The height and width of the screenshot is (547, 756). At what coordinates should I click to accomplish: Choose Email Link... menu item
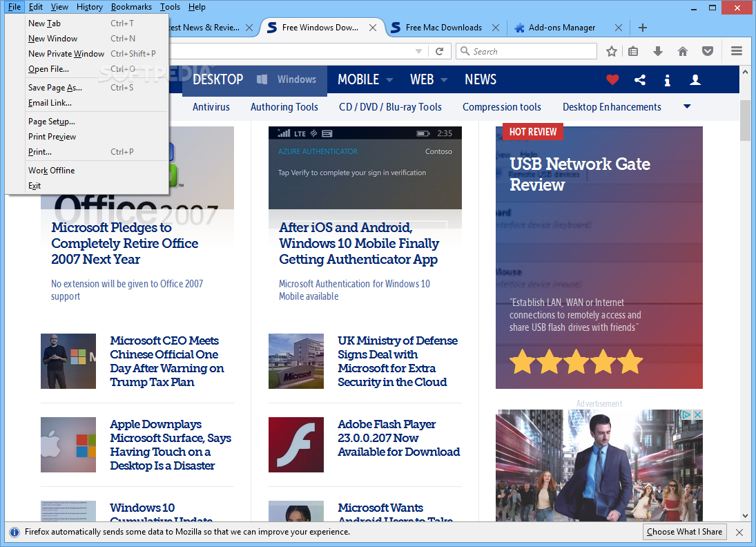point(87,103)
